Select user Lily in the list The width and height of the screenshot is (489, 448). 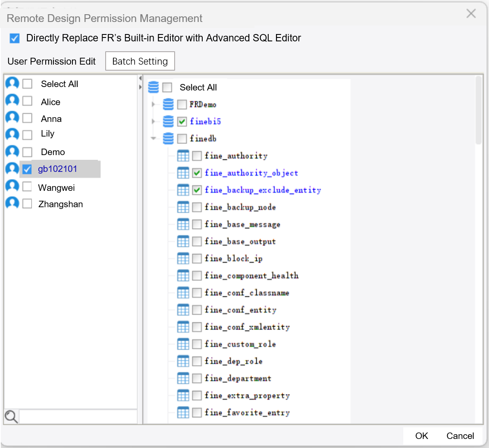(x=47, y=134)
